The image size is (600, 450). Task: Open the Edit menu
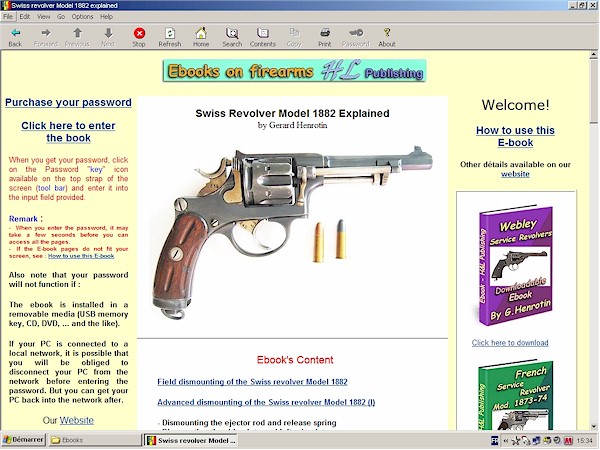tap(25, 16)
